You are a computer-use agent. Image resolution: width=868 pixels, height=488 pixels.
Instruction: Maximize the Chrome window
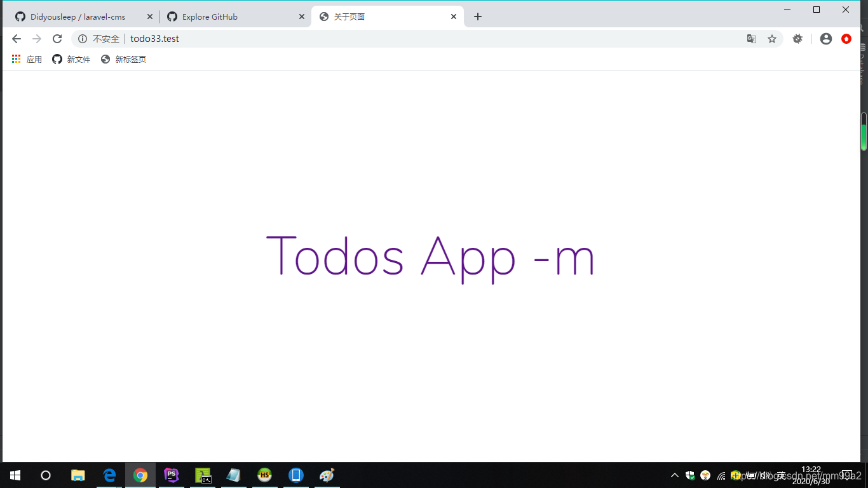tap(817, 10)
